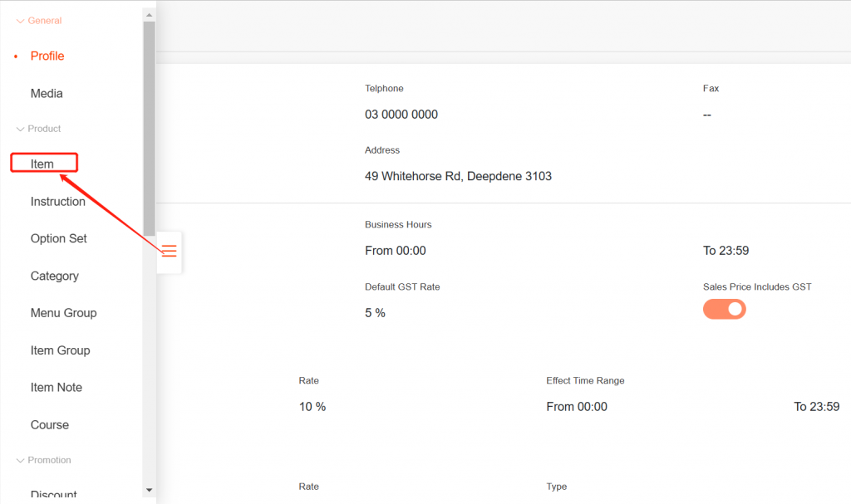This screenshot has width=851, height=504.
Task: Select Category in the sidebar
Action: [x=54, y=276]
